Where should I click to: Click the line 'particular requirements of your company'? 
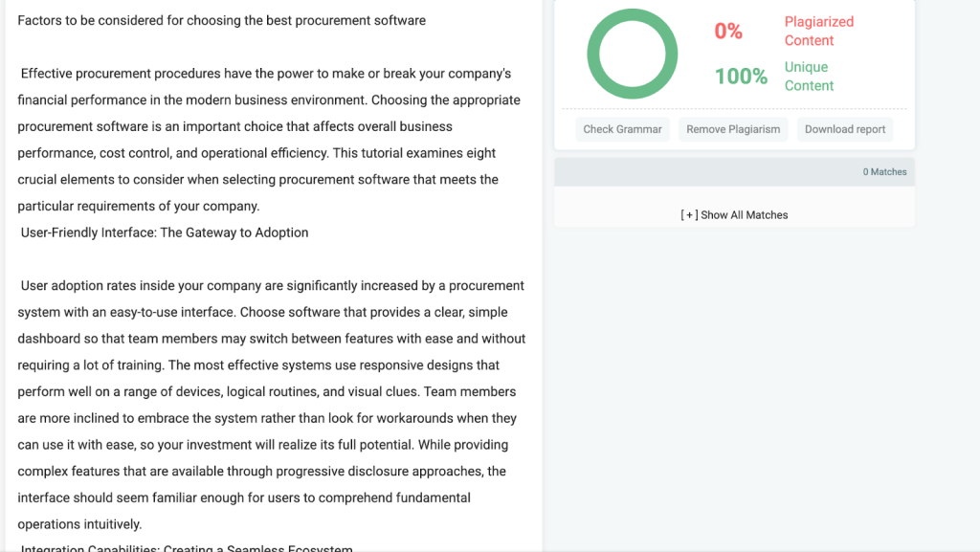click(139, 206)
